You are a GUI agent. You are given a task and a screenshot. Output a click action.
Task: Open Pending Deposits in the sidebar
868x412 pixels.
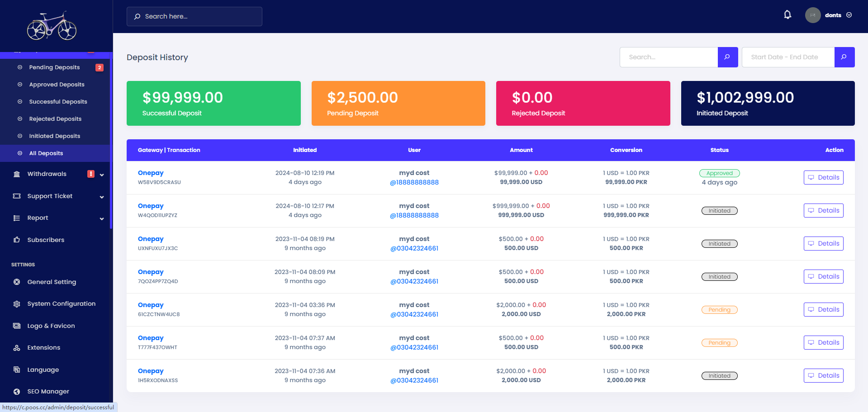(x=55, y=67)
